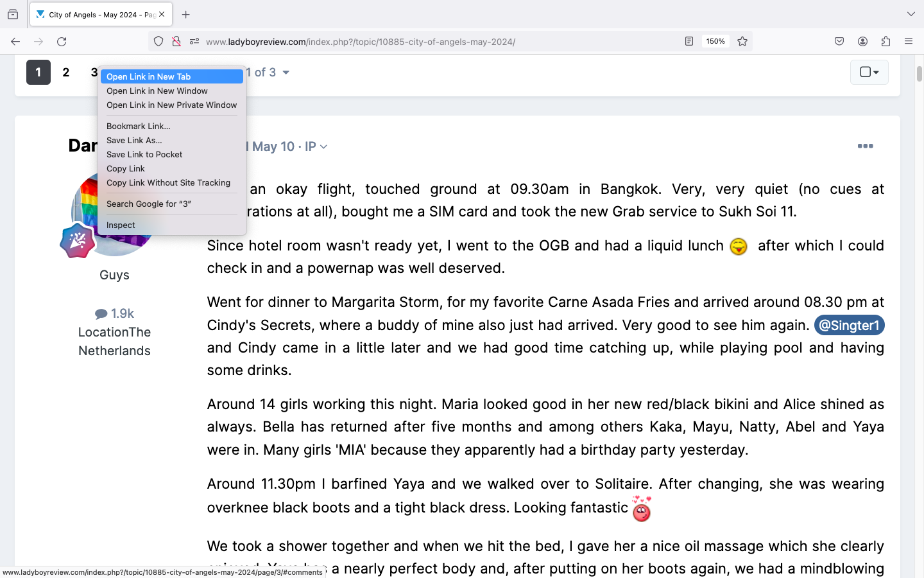The width and height of the screenshot is (924, 578).
Task: Click the Guys member group label
Action: pos(114,275)
